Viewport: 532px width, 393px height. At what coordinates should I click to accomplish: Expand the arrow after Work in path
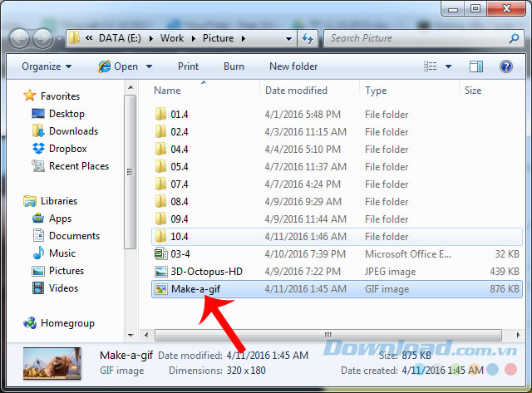(x=194, y=39)
